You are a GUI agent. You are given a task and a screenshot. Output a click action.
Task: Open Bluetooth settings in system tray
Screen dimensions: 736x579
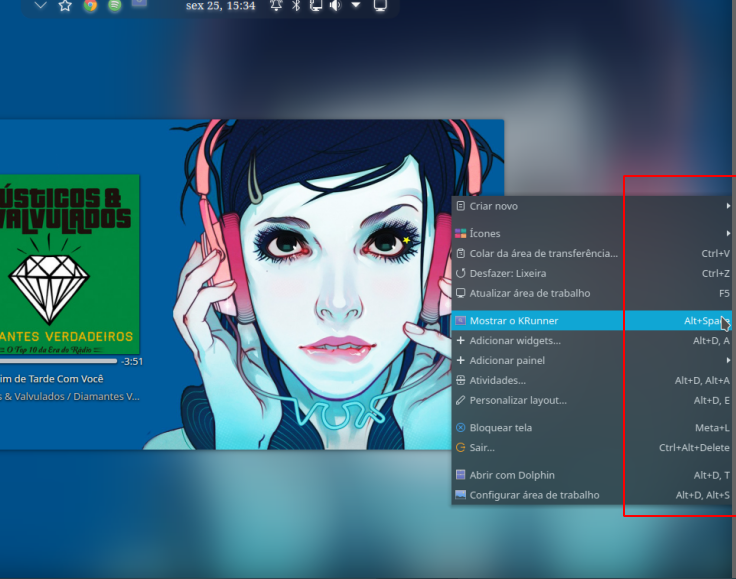(x=296, y=6)
